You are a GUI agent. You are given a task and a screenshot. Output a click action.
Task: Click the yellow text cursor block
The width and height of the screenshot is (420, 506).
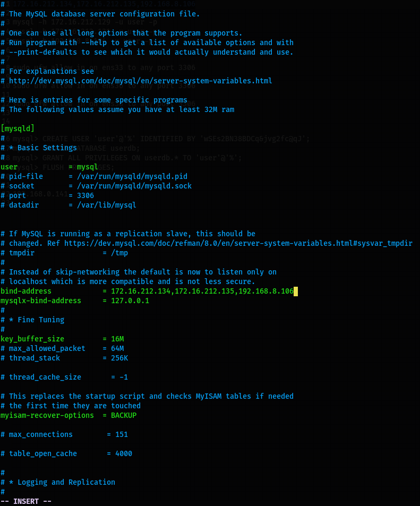(x=296, y=291)
